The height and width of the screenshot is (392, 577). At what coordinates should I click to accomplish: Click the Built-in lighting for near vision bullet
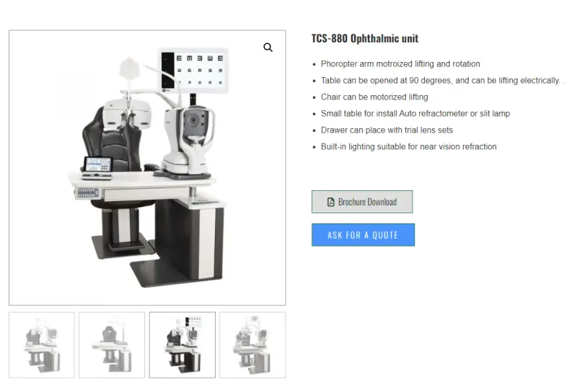pyautogui.click(x=408, y=147)
